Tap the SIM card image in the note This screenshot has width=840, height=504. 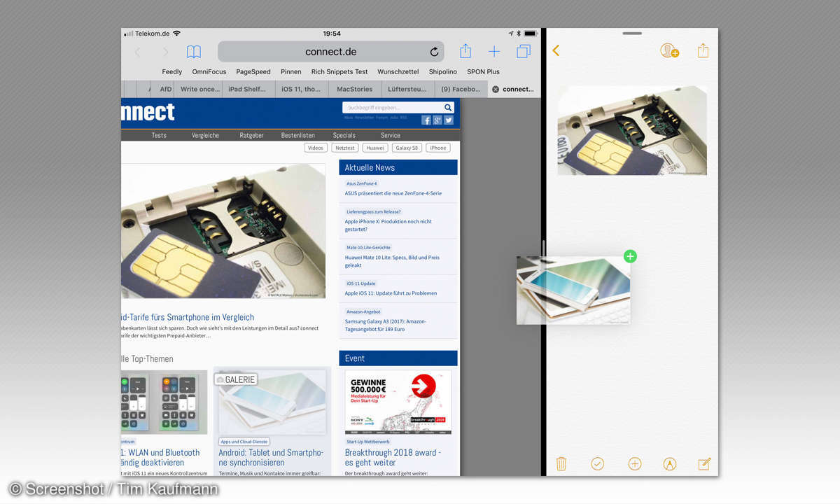pos(632,130)
